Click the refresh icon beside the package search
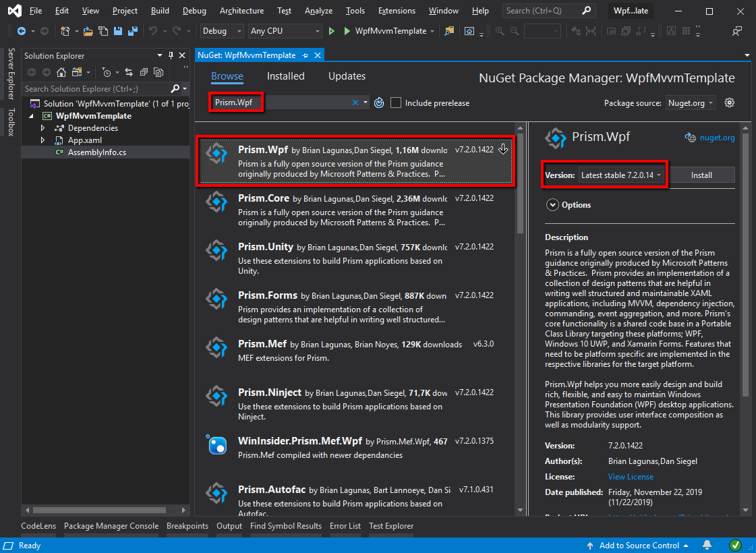The width and height of the screenshot is (756, 553). pyautogui.click(x=379, y=103)
